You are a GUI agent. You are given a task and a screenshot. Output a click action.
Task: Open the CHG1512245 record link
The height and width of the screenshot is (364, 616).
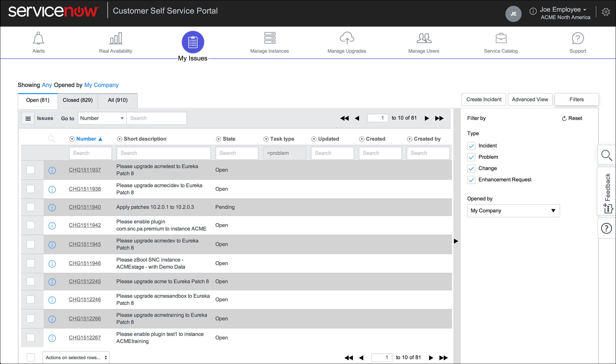(x=85, y=281)
